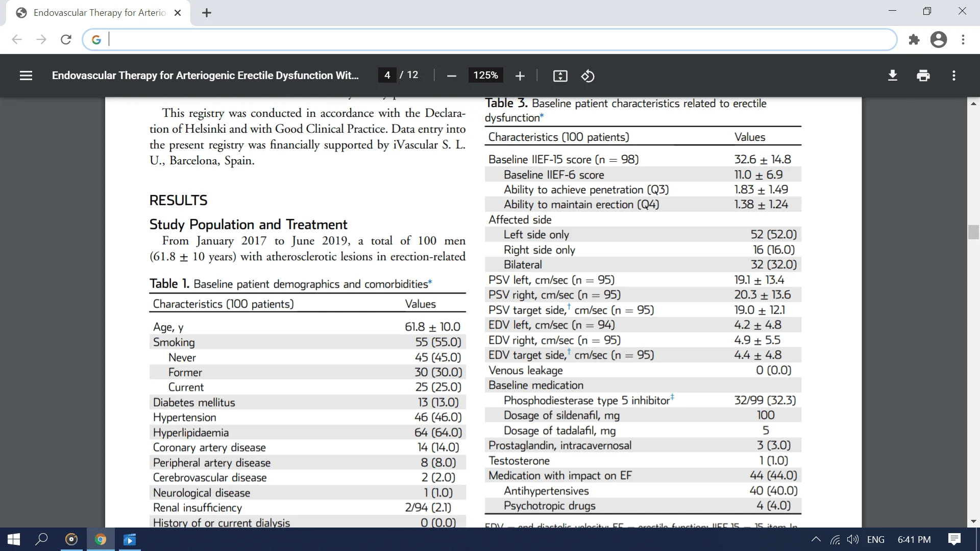Click 'Coronary artery disease' row label

pos(209,447)
